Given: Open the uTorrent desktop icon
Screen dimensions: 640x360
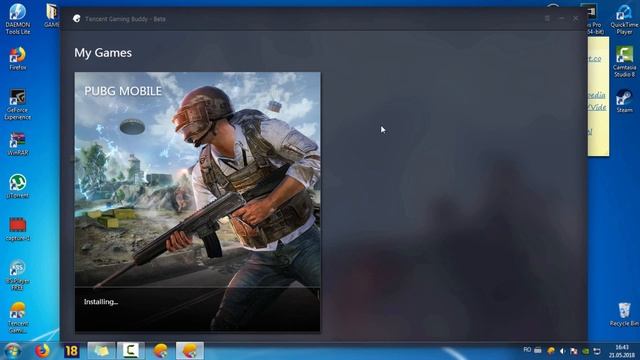Looking at the screenshot, I should tap(18, 187).
